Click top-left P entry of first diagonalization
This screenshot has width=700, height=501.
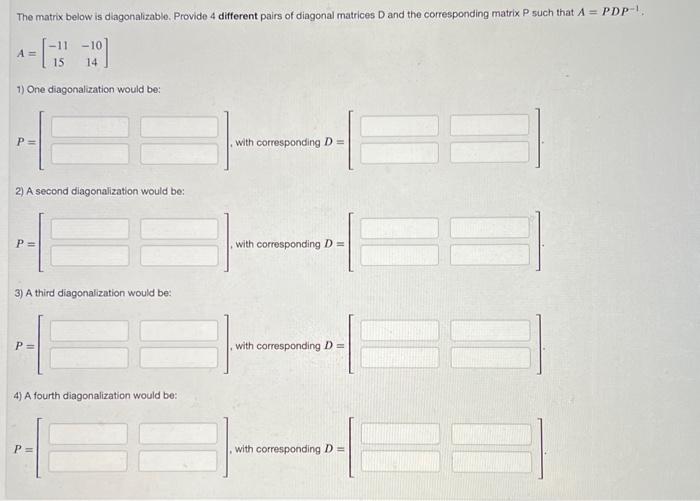90,127
